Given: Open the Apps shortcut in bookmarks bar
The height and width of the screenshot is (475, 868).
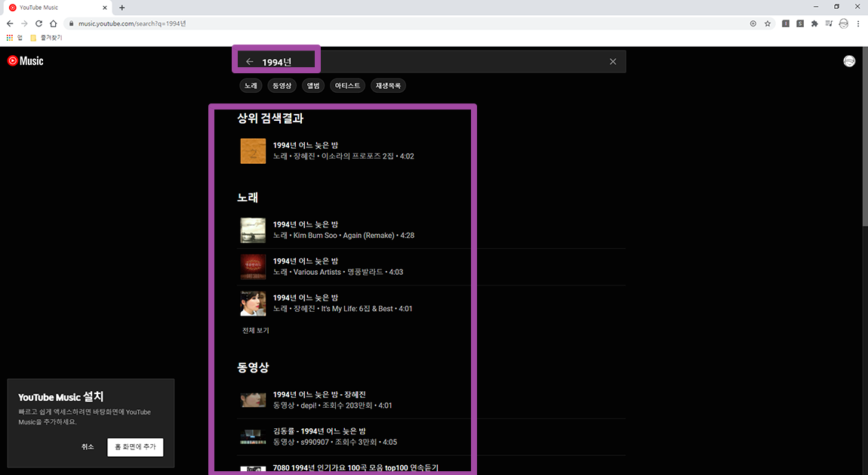Looking at the screenshot, I should 14,38.
